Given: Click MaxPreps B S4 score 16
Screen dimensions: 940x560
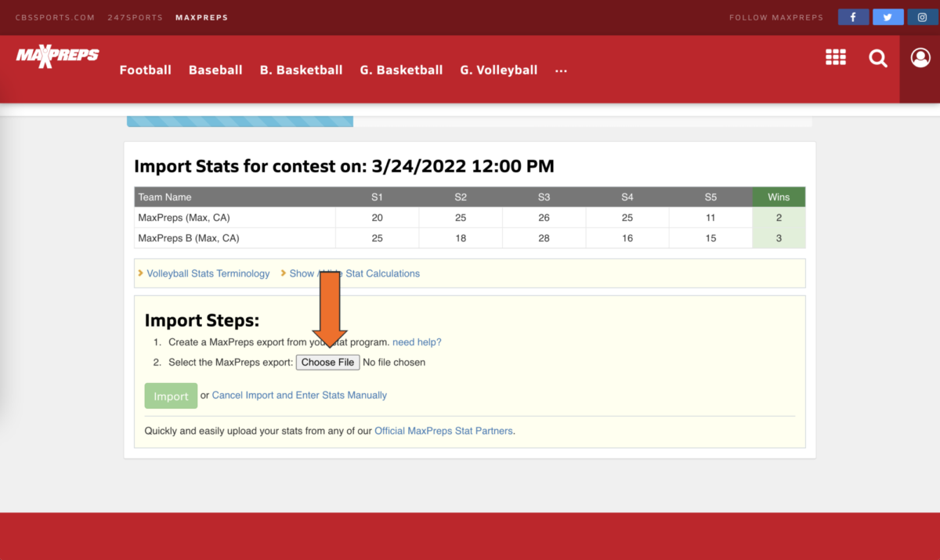Looking at the screenshot, I should [627, 238].
